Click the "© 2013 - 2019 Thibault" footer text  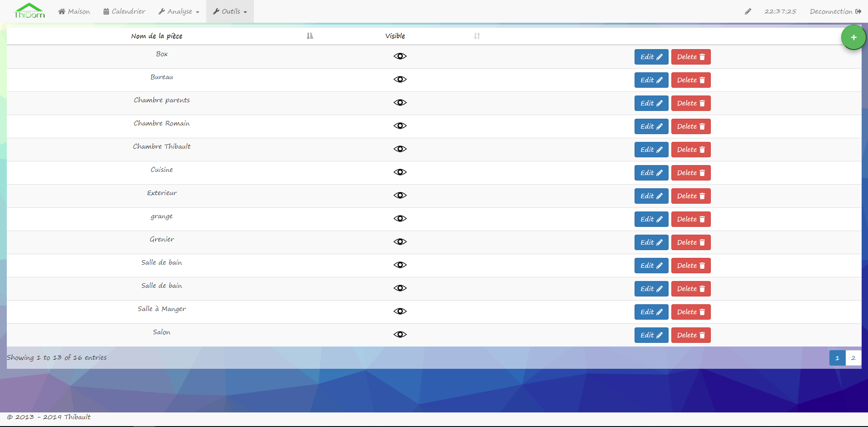[49, 417]
